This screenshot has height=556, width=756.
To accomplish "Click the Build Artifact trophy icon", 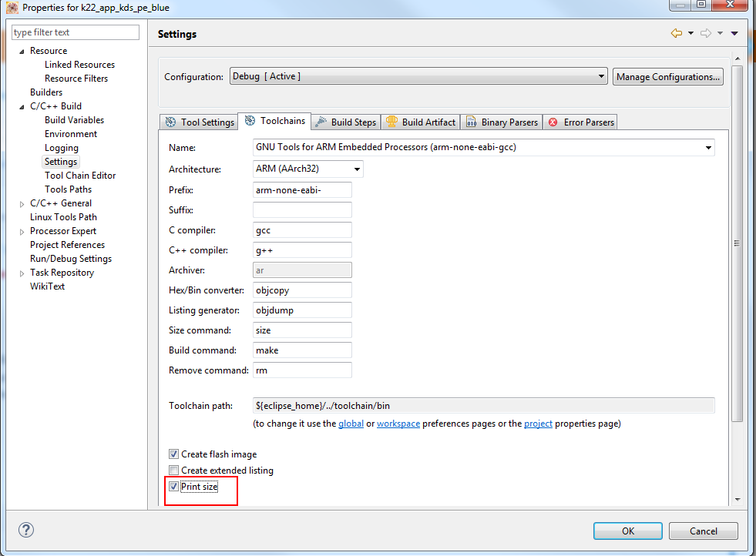I will (391, 122).
